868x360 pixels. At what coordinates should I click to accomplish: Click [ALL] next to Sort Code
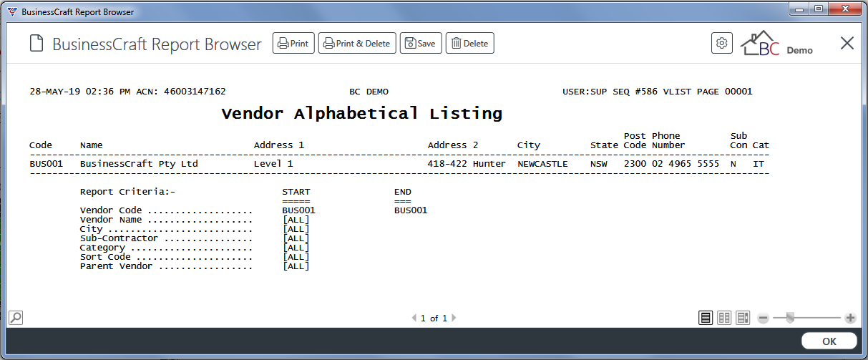[296, 257]
